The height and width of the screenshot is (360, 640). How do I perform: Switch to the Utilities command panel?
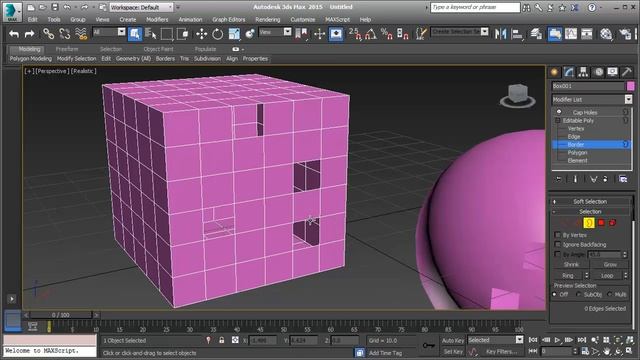pos(627,72)
